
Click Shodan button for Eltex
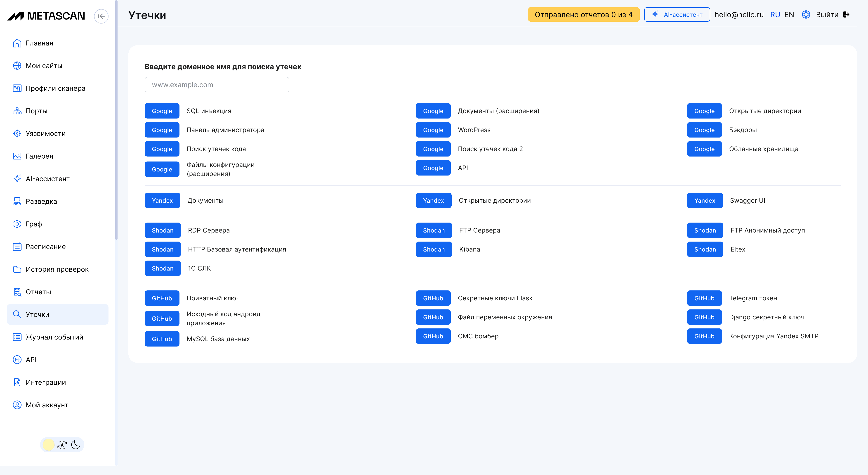tap(705, 249)
